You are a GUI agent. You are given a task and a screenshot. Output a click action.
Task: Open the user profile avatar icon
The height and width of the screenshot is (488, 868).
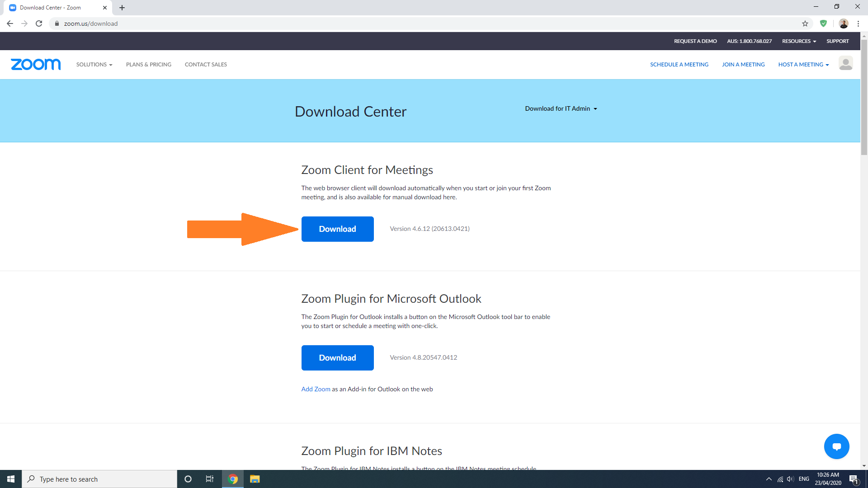(845, 63)
